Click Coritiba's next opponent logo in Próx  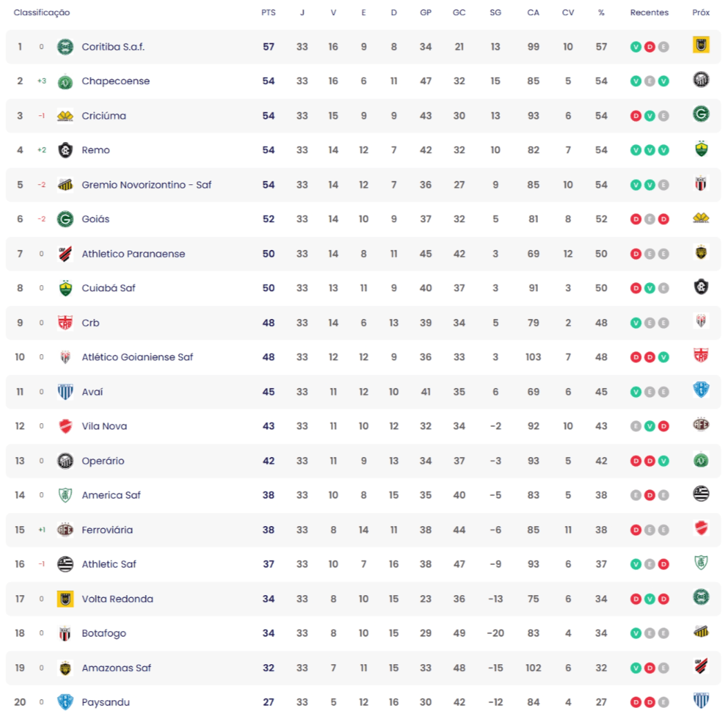click(x=701, y=46)
